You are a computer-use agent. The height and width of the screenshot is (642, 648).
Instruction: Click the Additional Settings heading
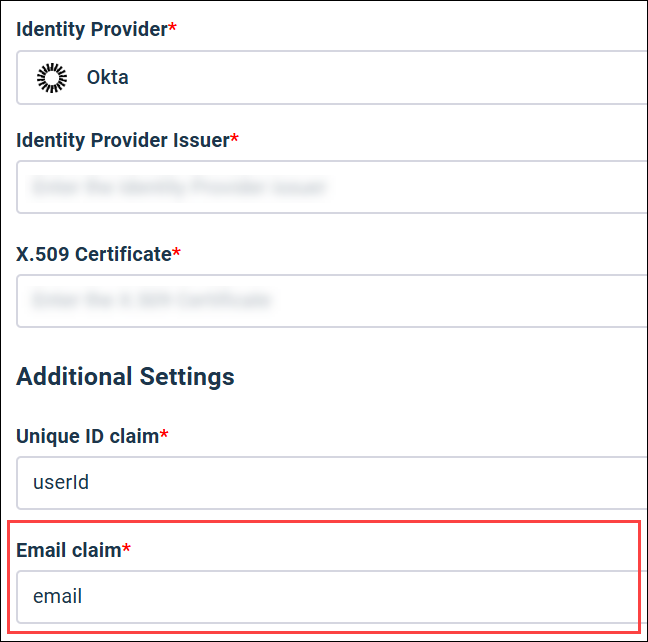tap(125, 377)
